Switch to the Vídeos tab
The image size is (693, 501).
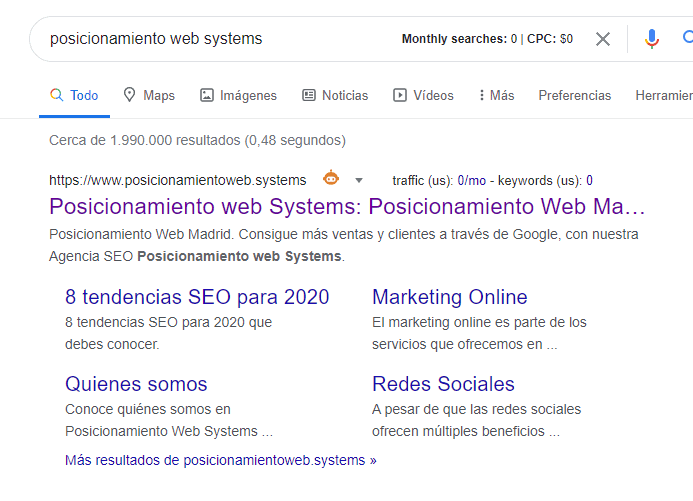point(423,95)
